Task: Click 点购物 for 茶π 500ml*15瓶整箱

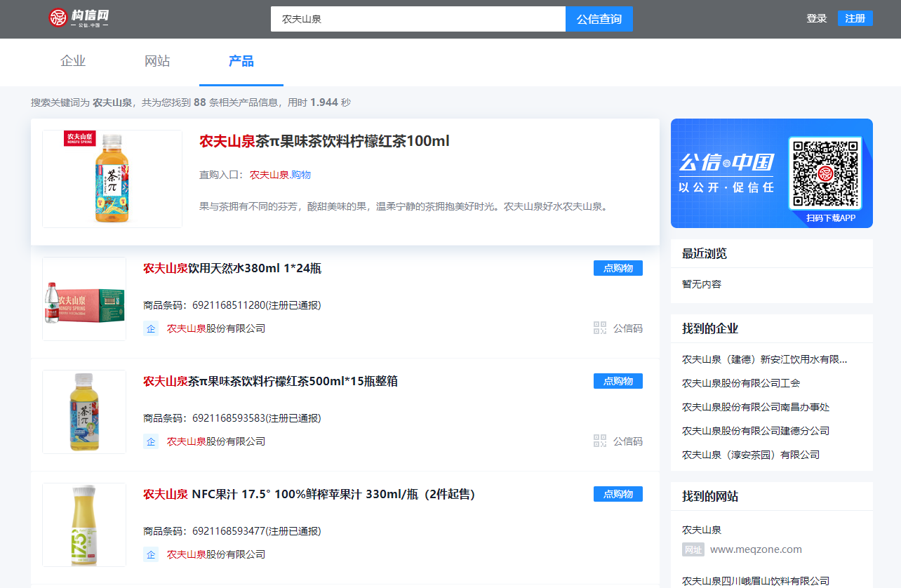Action: pos(618,381)
